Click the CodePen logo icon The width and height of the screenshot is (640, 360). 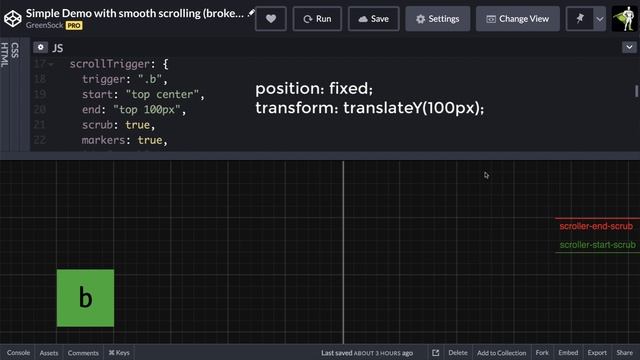point(13,18)
